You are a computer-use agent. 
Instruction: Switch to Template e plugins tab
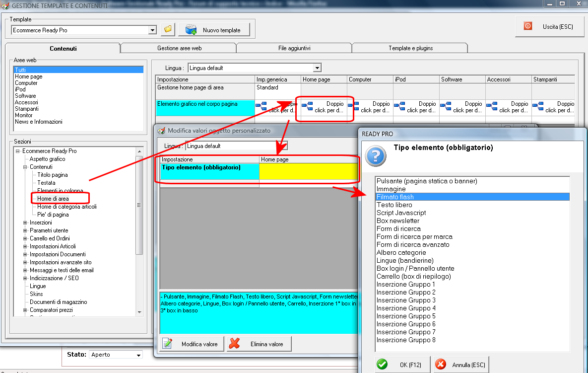pyautogui.click(x=411, y=48)
